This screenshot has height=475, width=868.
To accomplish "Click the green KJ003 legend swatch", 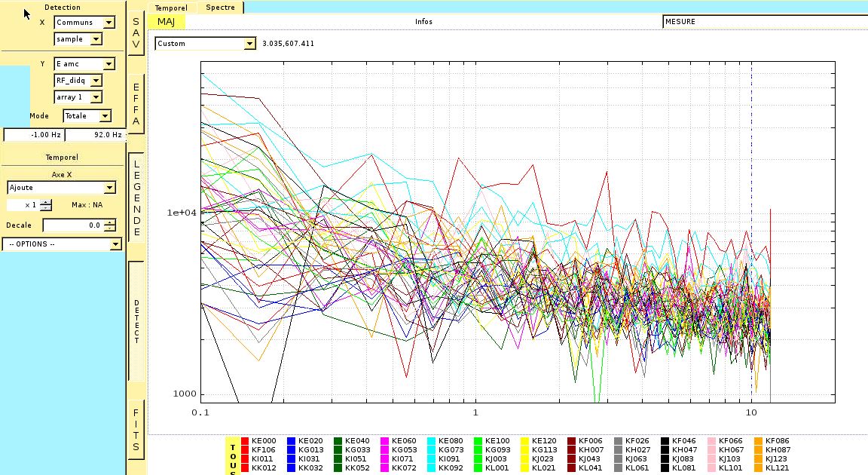I will click(x=478, y=459).
